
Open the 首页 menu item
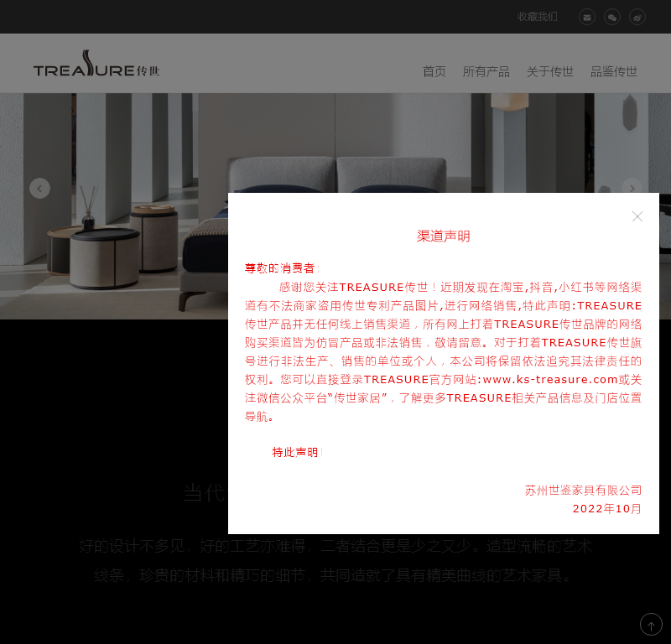(x=434, y=71)
